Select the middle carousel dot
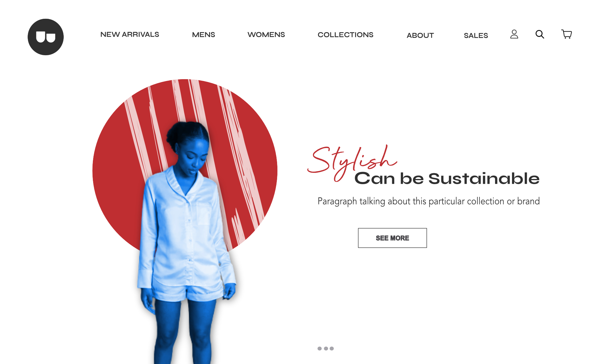607x364 pixels. [326, 349]
